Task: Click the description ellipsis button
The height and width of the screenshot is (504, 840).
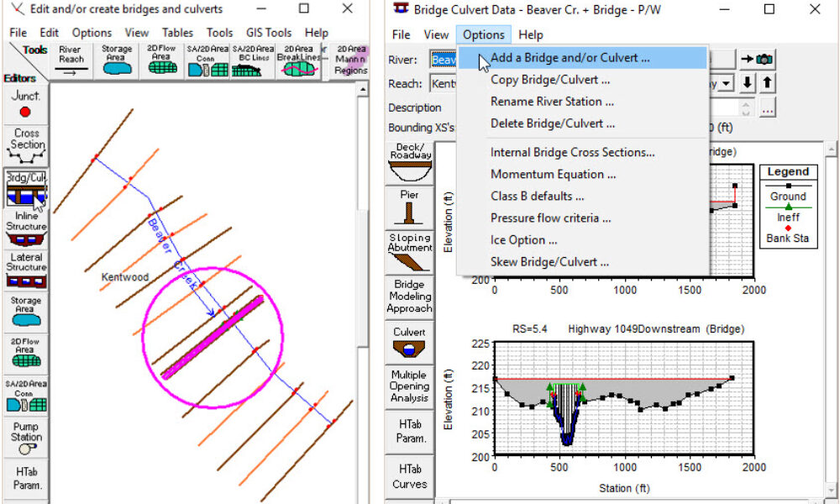Action: [x=767, y=108]
